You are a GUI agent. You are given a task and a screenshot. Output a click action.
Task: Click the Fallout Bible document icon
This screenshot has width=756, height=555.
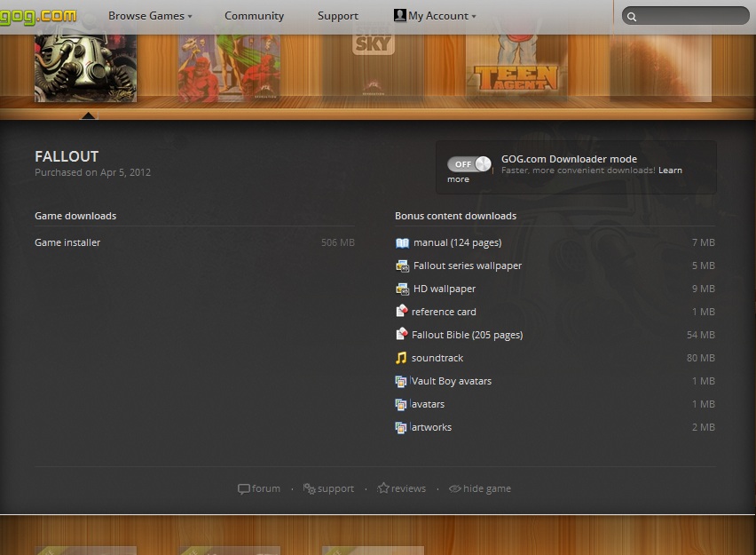(x=402, y=335)
